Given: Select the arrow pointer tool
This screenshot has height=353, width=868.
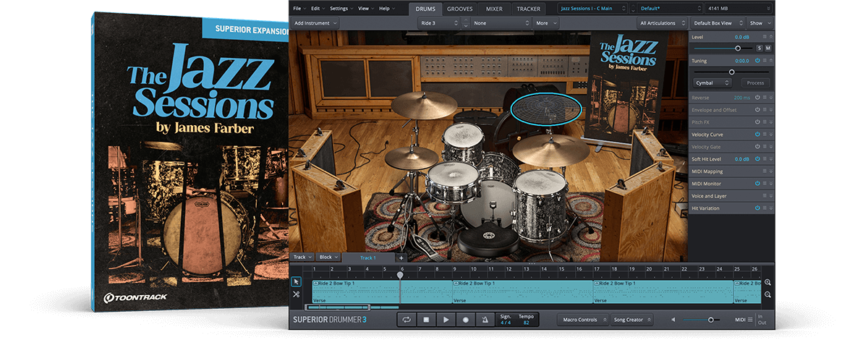Looking at the screenshot, I should point(297,281).
